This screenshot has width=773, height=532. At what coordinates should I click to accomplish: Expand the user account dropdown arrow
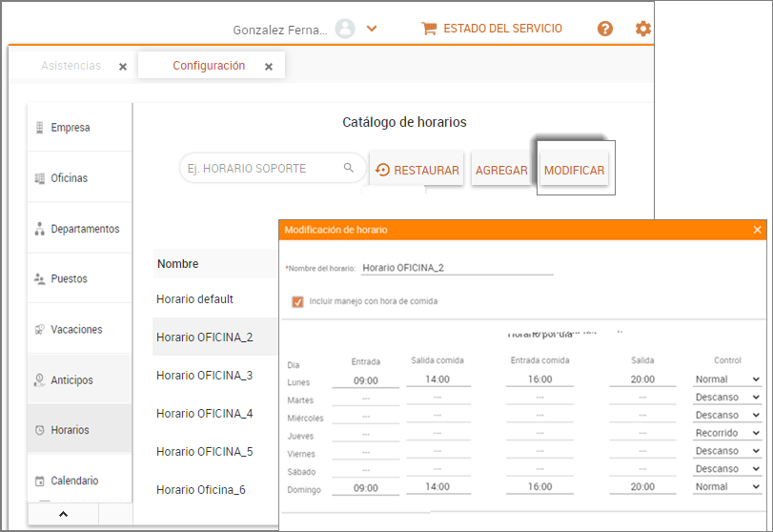[372, 29]
